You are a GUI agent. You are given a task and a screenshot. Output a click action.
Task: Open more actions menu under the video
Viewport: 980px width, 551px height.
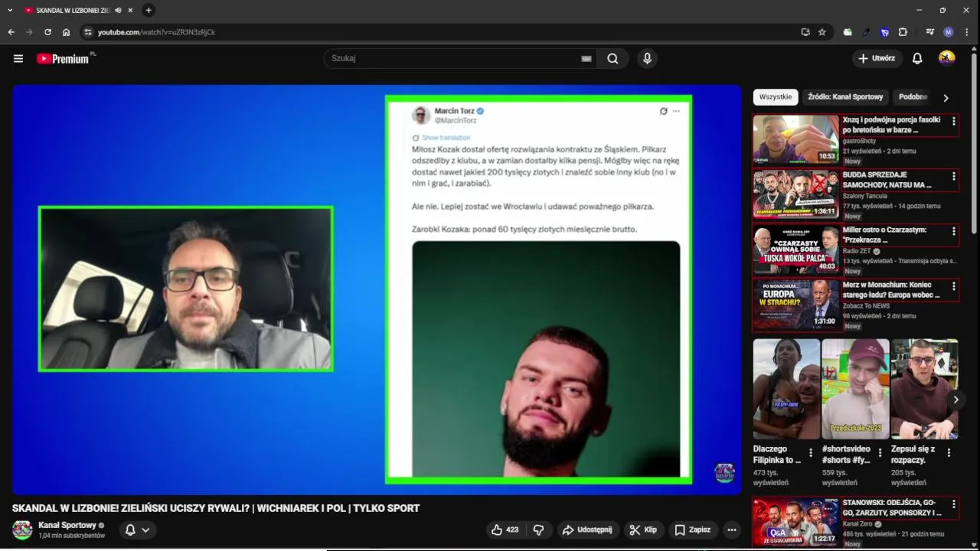click(731, 530)
